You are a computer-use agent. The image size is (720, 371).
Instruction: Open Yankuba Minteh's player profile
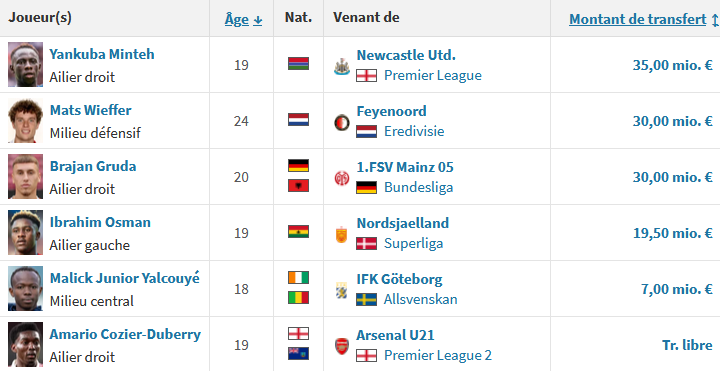(102, 54)
